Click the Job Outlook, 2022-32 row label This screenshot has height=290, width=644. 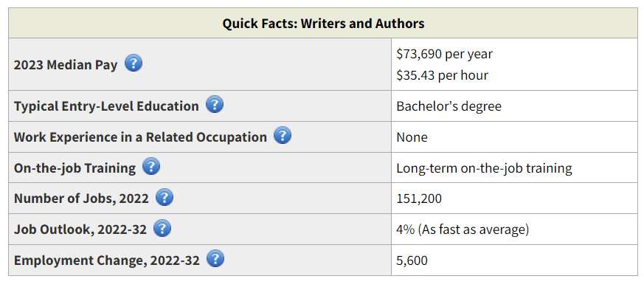(x=80, y=229)
